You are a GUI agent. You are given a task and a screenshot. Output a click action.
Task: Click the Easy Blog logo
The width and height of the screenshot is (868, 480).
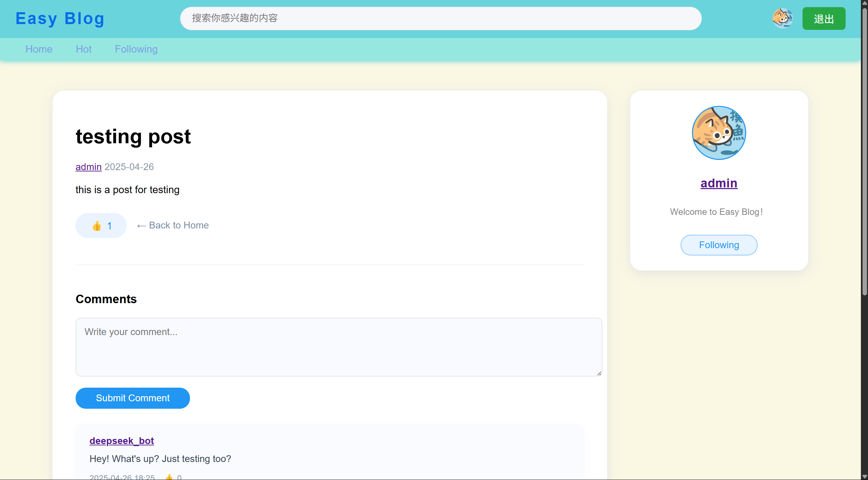pos(60,18)
